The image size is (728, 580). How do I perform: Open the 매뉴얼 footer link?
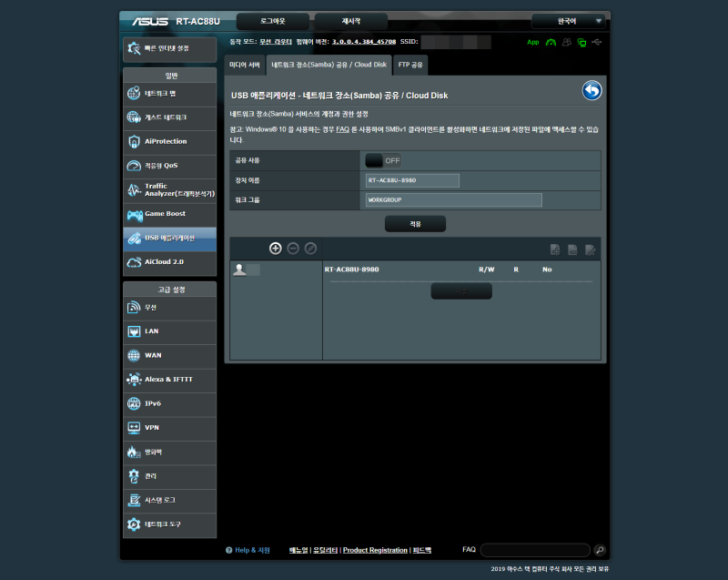(x=298, y=550)
